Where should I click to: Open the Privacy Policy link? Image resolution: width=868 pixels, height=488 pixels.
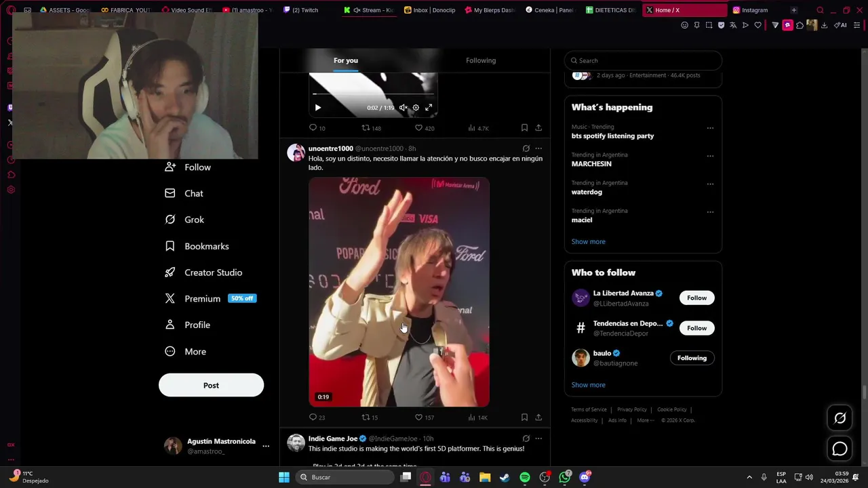pyautogui.click(x=632, y=409)
